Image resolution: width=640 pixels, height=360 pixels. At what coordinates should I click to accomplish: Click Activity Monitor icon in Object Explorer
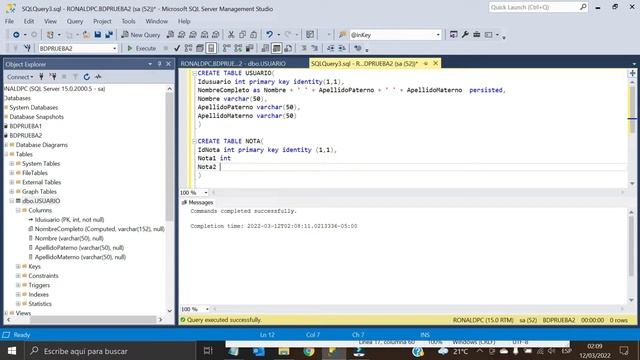click(x=98, y=77)
